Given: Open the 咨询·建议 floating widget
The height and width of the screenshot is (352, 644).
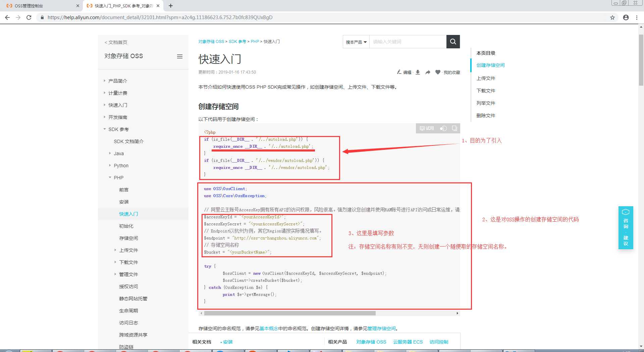Looking at the screenshot, I should 626,228.
